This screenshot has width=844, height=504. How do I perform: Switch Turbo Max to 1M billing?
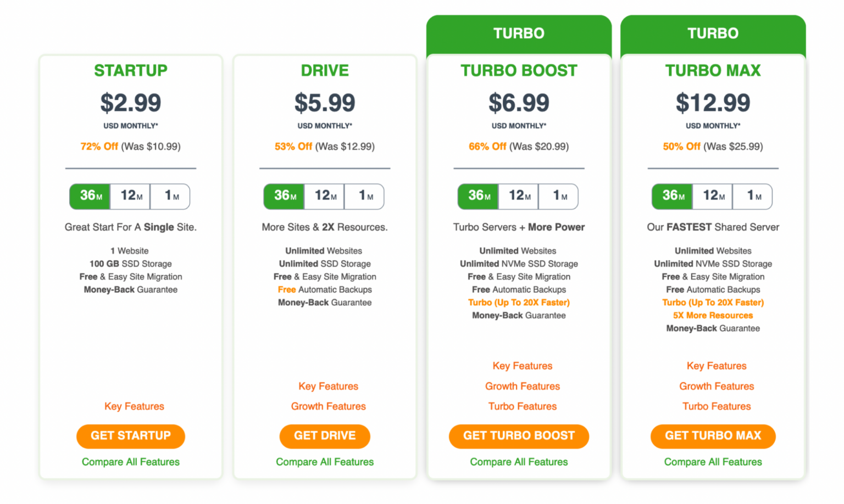pyautogui.click(x=753, y=196)
